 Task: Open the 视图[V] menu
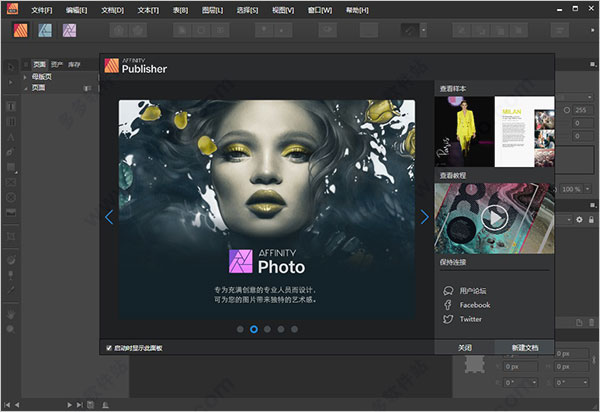tap(283, 10)
